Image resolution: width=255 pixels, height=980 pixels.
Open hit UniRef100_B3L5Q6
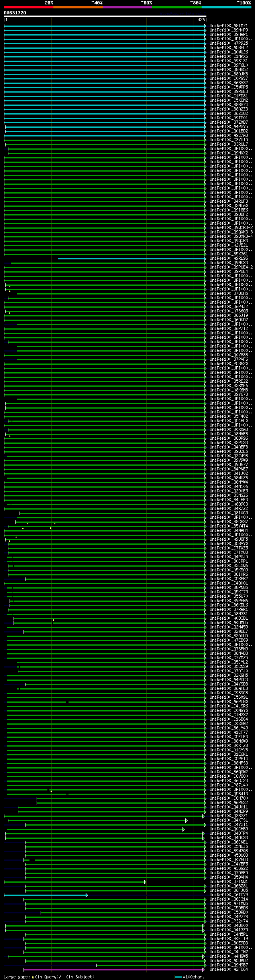[229, 566]
